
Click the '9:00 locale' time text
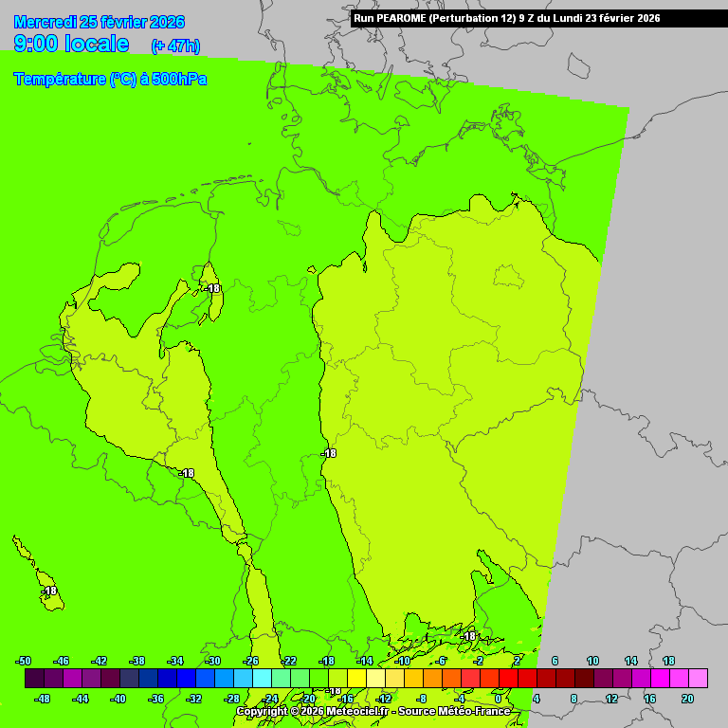[71, 44]
